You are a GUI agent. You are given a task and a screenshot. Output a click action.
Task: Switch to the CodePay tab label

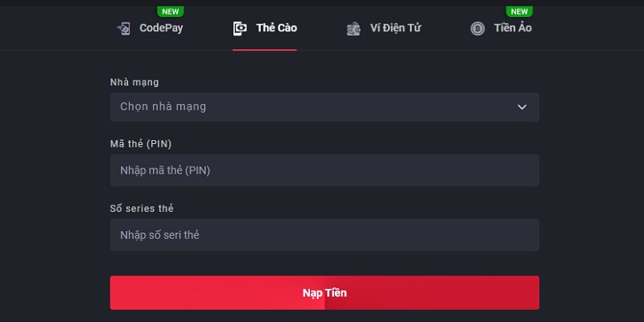coord(163,28)
